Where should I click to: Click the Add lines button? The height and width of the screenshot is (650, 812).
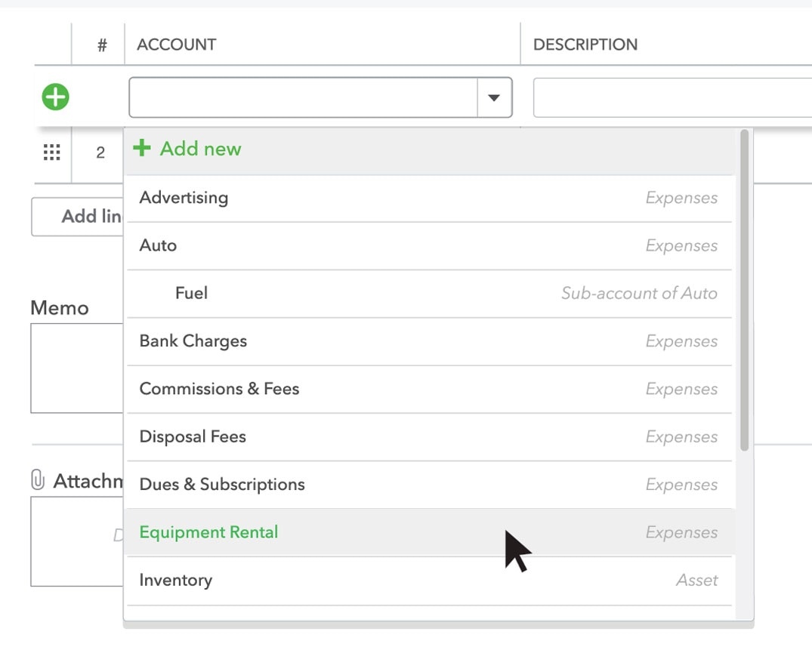tap(77, 217)
